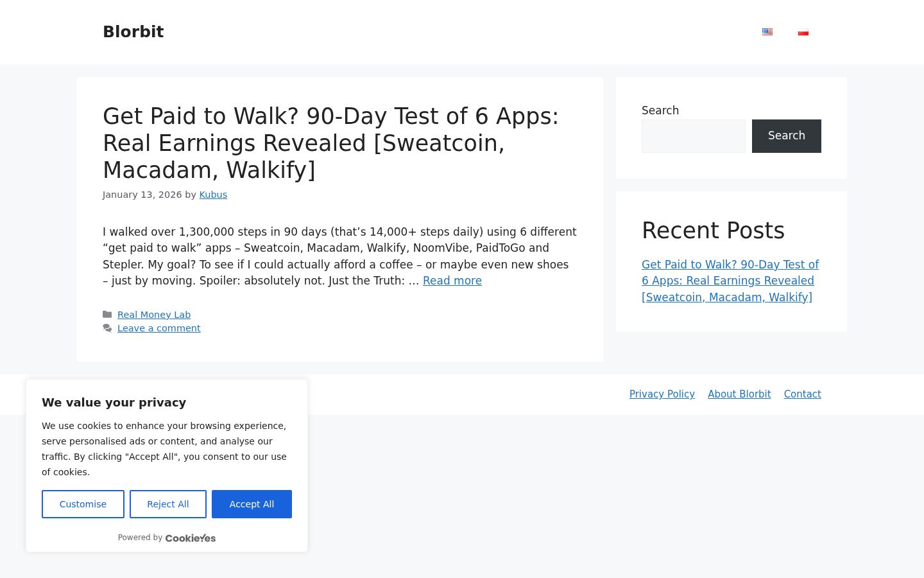Image resolution: width=924 pixels, height=578 pixels.
Task: Open the Contact footer link
Action: 803,394
